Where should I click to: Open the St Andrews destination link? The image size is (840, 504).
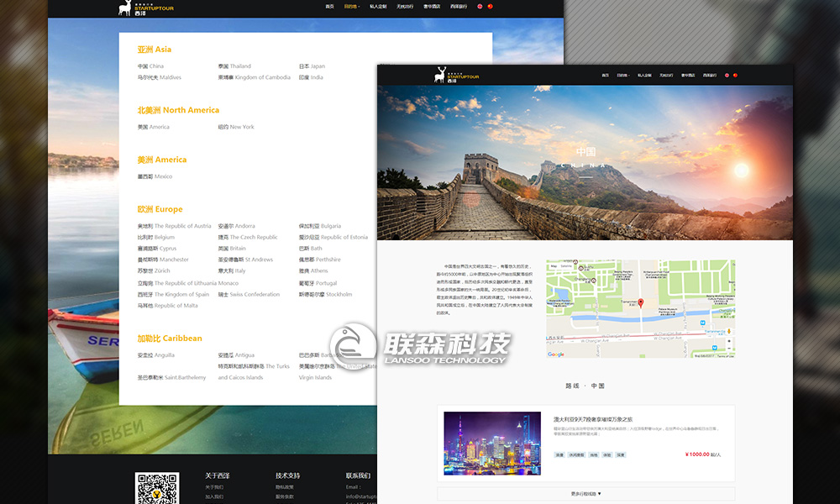(x=245, y=260)
